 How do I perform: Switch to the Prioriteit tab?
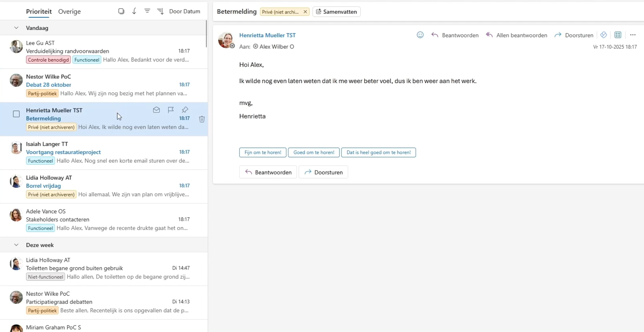click(x=39, y=11)
